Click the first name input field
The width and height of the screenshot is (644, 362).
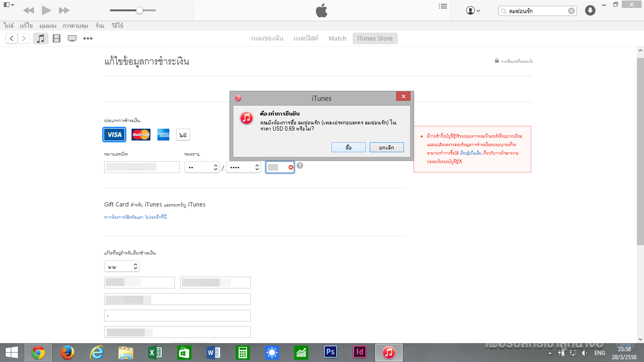pos(140,282)
